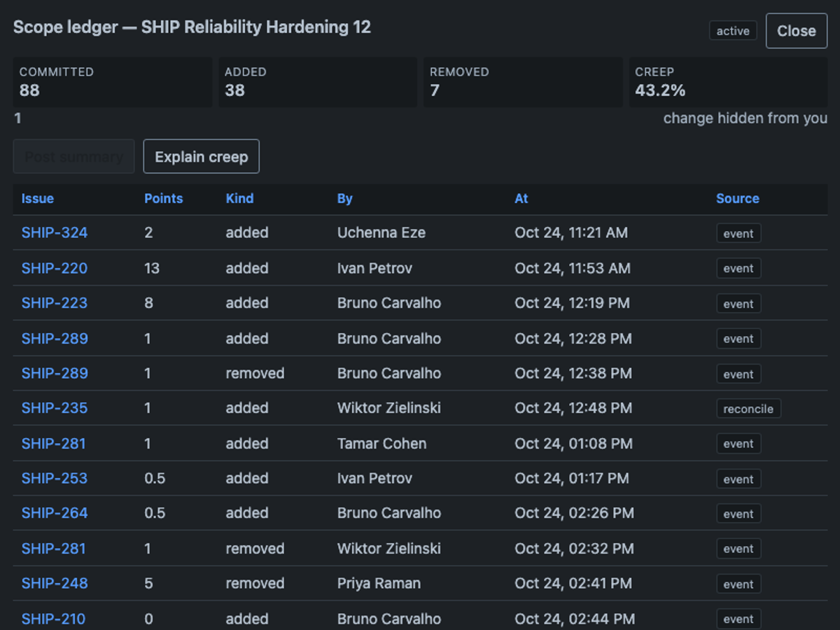Click 'Priya Raman' in the SHIP-248 row
Viewport: 840px width, 630px height.
(379, 583)
